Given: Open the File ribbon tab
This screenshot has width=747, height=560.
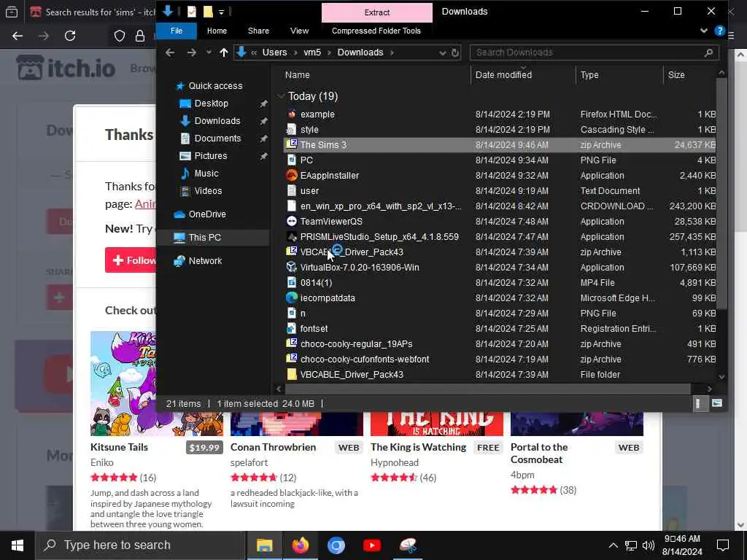Looking at the screenshot, I should [177, 31].
